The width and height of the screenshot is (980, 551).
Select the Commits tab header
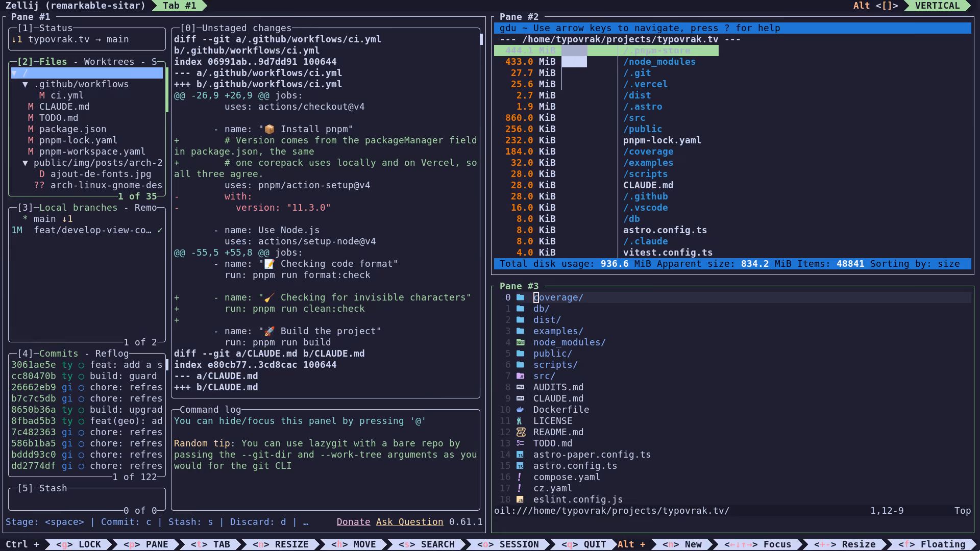(59, 354)
